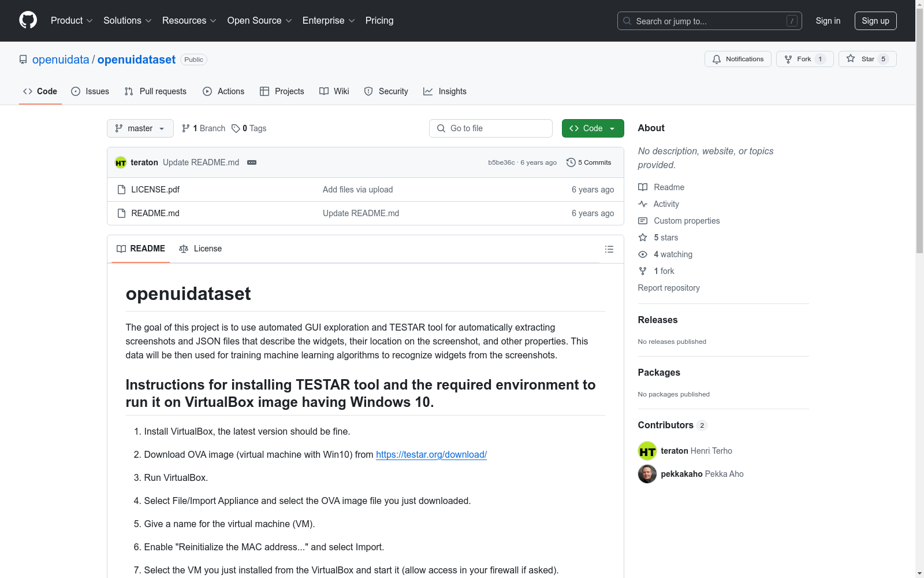
Task: Open the README.md file
Action: click(155, 213)
